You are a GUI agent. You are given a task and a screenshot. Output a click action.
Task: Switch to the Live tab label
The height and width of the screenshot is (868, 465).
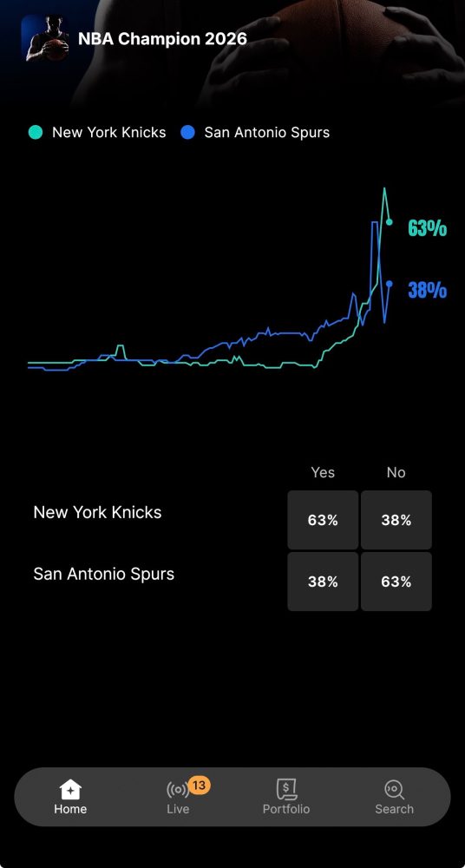coord(178,809)
